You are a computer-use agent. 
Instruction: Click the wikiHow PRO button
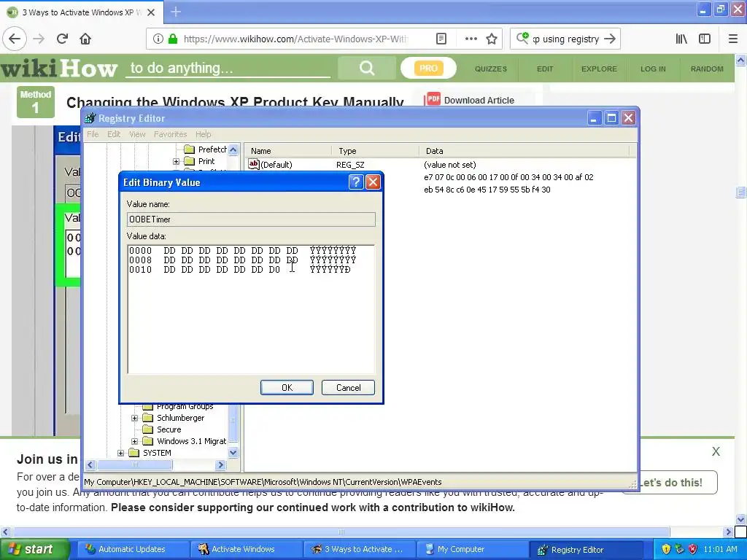pos(428,68)
